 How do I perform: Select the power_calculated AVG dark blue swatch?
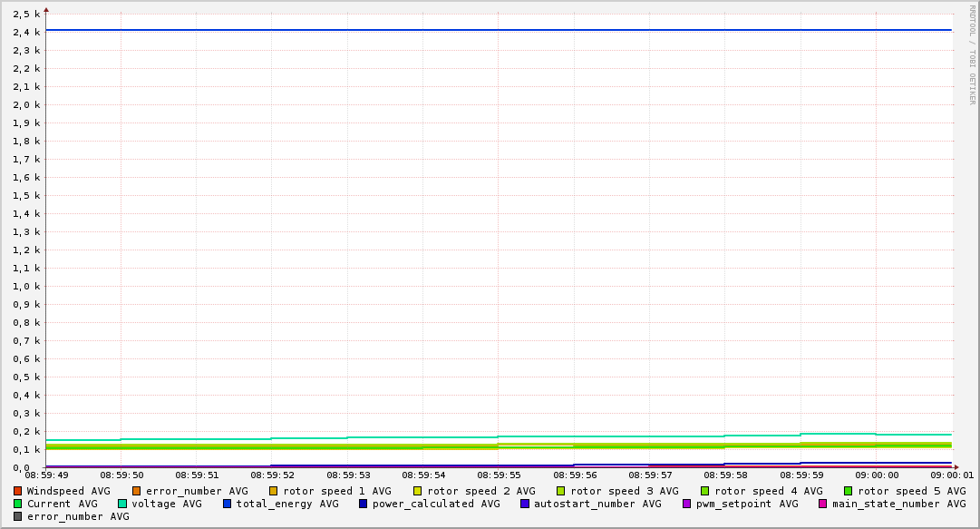click(x=364, y=504)
